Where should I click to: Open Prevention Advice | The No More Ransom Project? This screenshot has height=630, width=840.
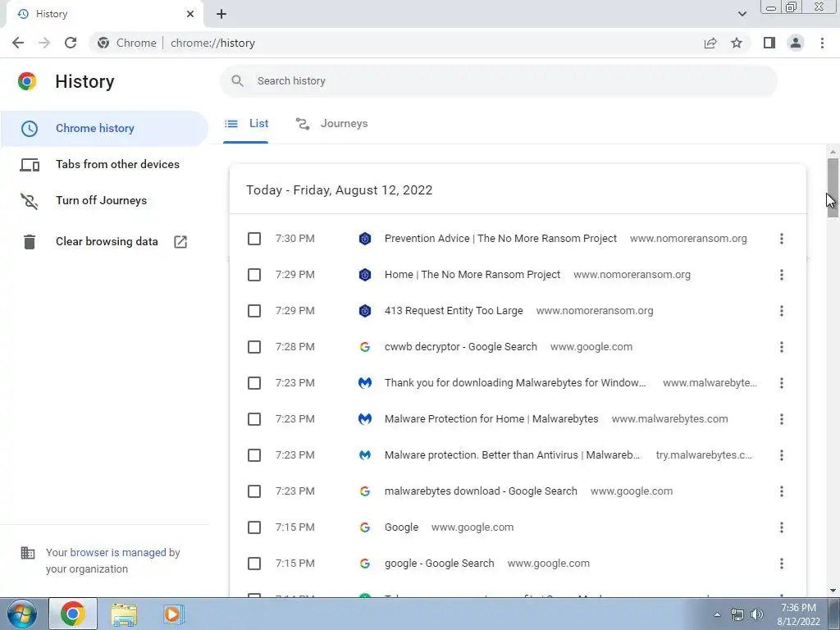pyautogui.click(x=500, y=239)
